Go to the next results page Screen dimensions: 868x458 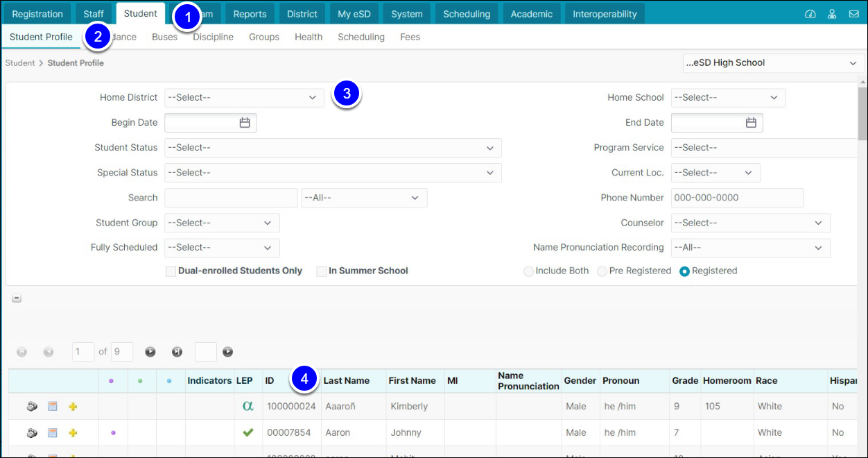(150, 352)
